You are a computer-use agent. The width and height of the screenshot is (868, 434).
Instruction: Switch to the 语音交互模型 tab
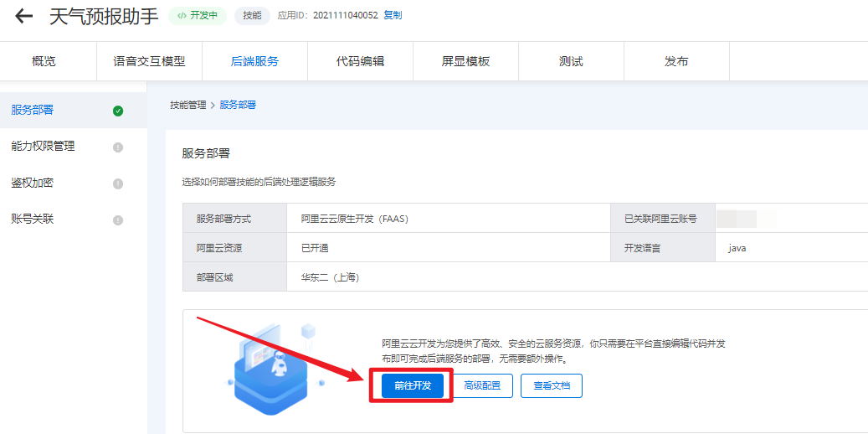pos(149,61)
